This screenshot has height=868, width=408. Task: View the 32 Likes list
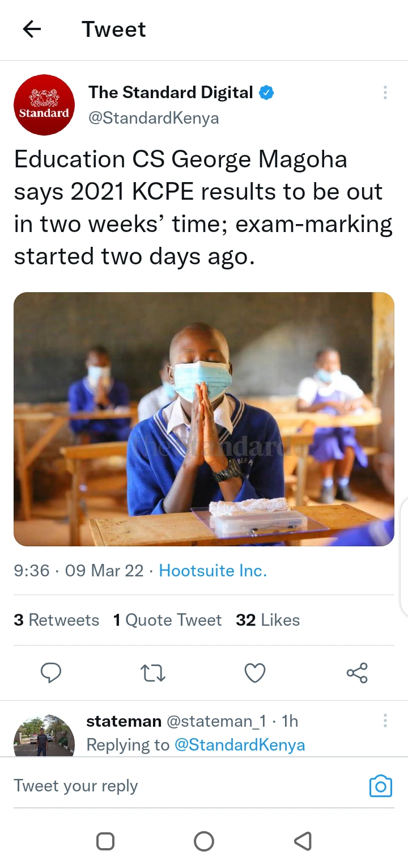point(268,620)
